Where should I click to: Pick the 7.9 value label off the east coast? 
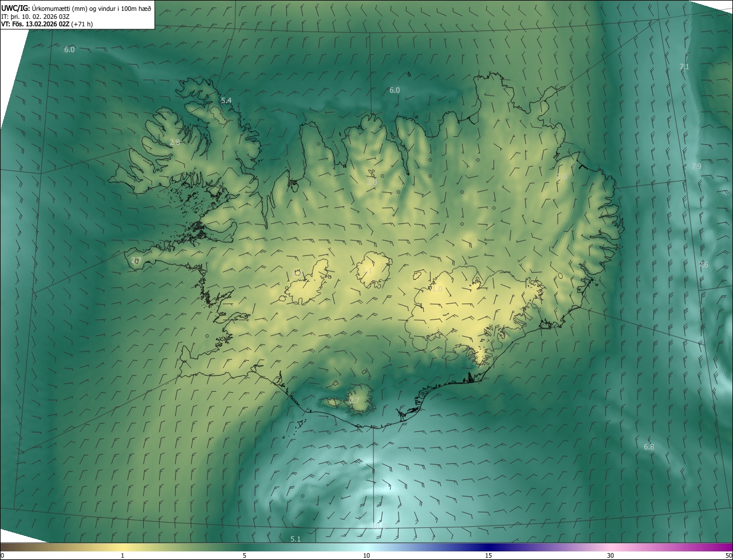coord(696,166)
